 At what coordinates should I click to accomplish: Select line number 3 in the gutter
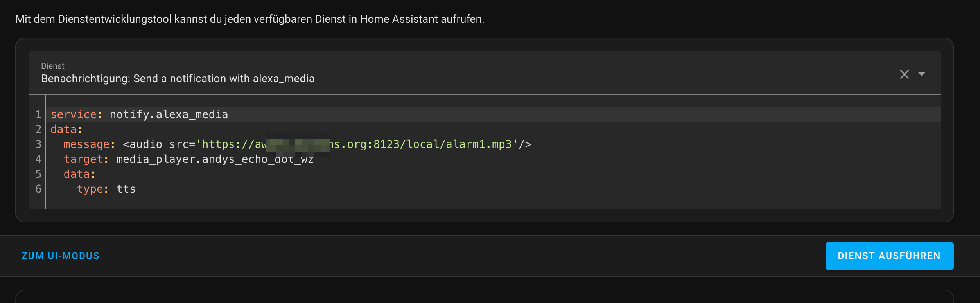(x=38, y=144)
